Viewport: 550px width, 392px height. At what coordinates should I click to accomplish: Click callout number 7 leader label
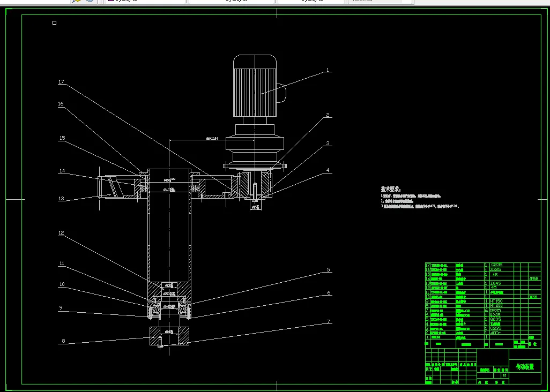point(328,322)
